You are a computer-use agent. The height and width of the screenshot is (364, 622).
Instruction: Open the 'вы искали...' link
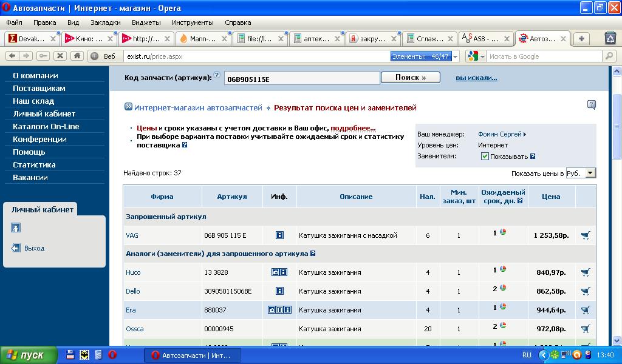[476, 78]
